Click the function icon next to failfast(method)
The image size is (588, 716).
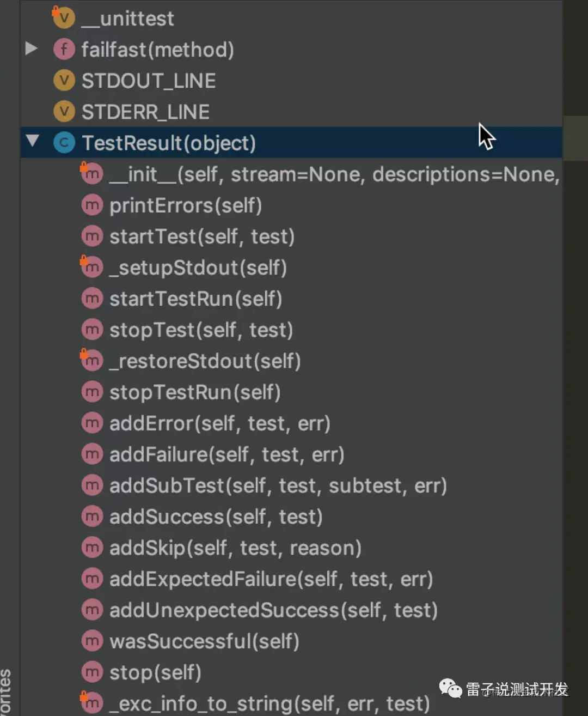64,50
